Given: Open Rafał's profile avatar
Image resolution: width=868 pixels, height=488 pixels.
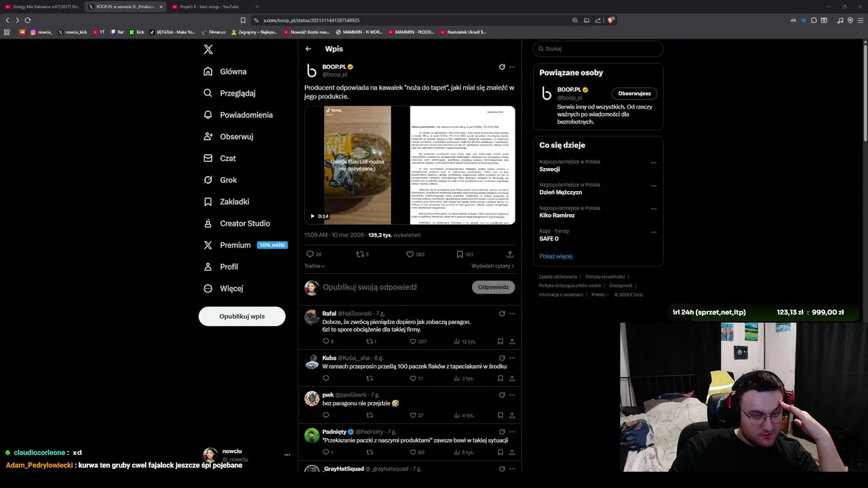Looking at the screenshot, I should coord(312,317).
